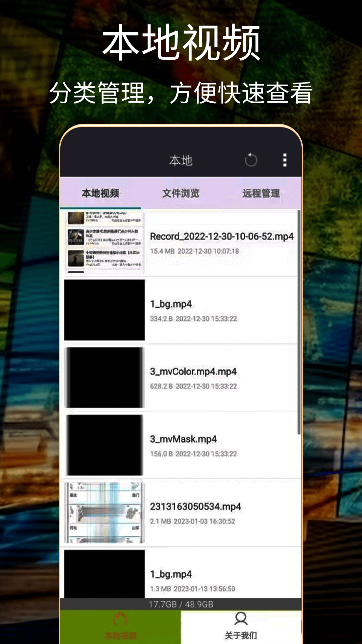Tap the 关于我们 label in bottom bar

241,635
